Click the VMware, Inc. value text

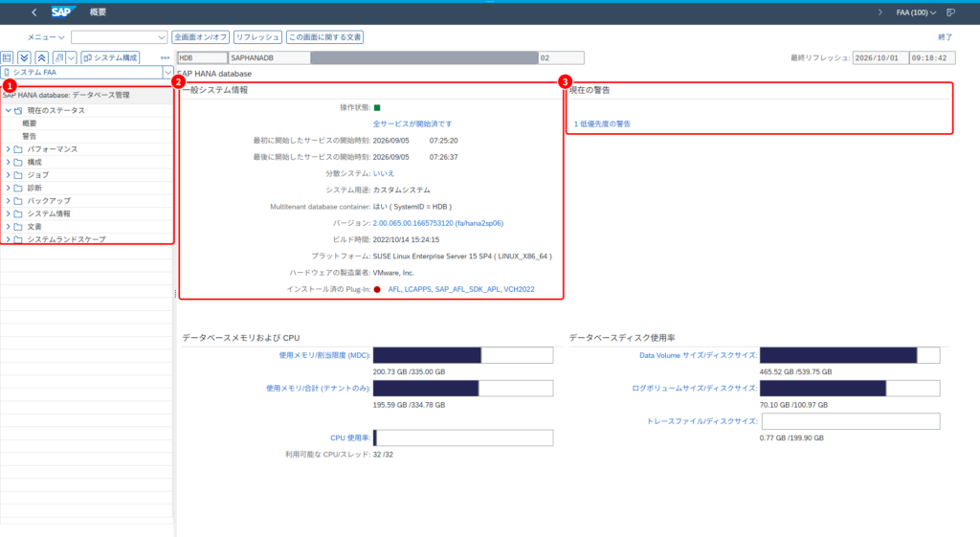(393, 273)
